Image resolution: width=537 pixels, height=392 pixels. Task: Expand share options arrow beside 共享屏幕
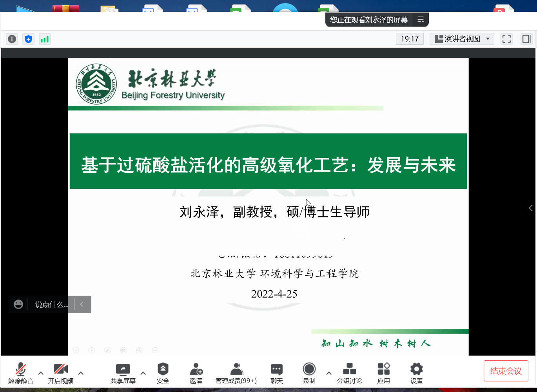tap(143, 373)
